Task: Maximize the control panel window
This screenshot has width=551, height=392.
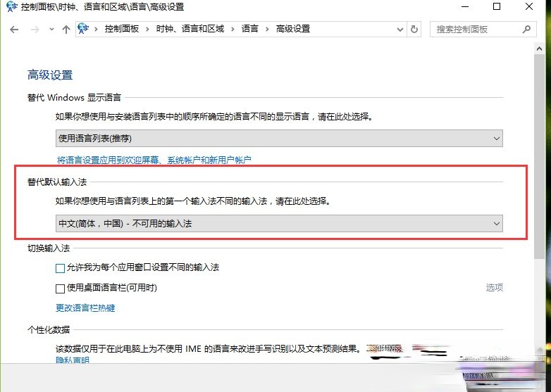Action: tap(497, 6)
